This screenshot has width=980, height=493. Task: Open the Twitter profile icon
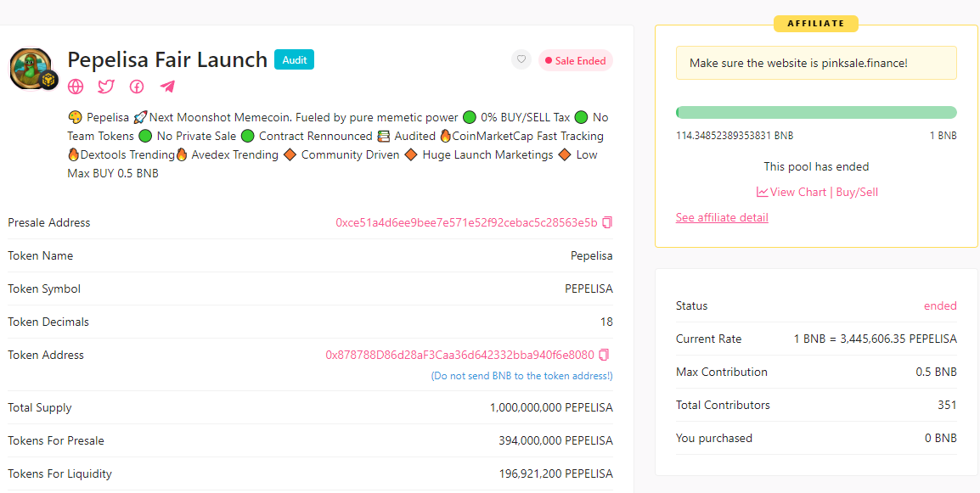[106, 87]
